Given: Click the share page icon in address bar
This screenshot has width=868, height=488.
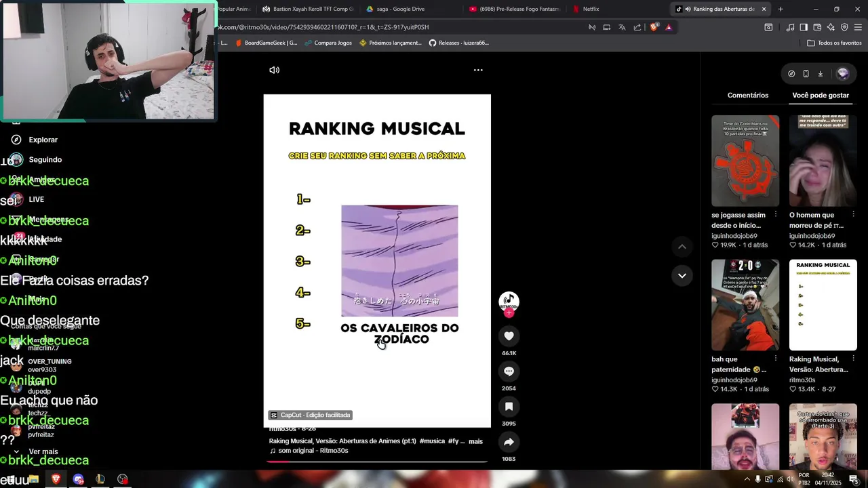Looking at the screenshot, I should tap(637, 27).
